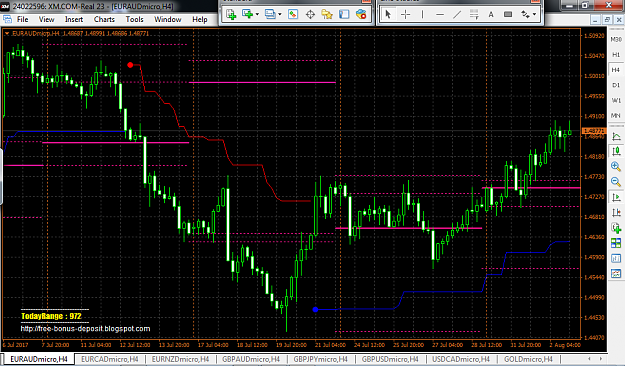Viewport: 625px width, 366px height.
Task: Open the View menu
Action: pos(46,19)
